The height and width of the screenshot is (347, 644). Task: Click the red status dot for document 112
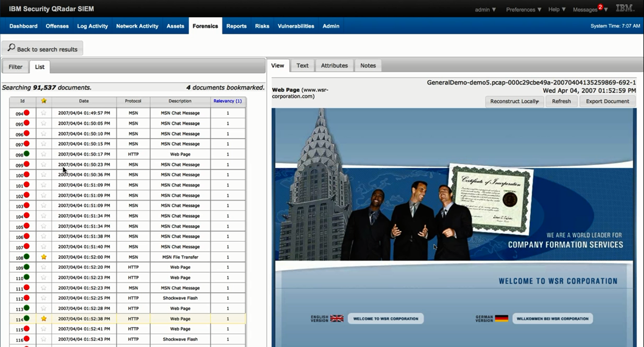point(27,298)
